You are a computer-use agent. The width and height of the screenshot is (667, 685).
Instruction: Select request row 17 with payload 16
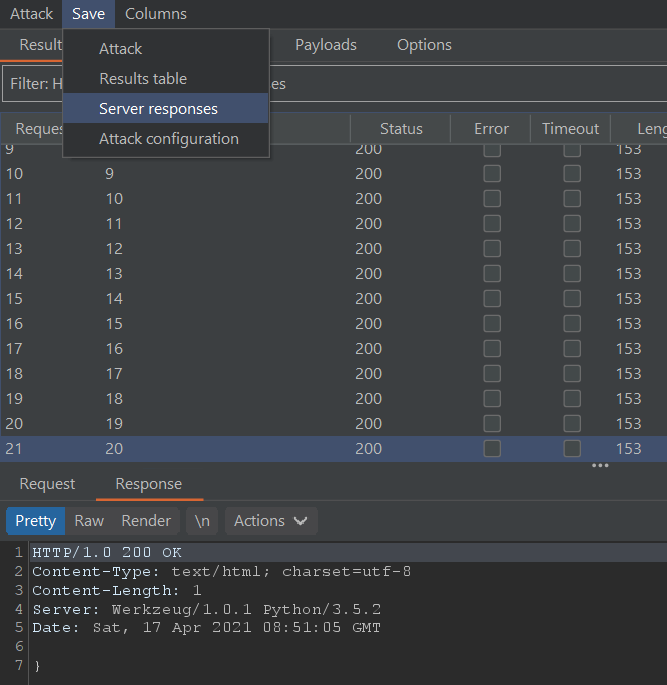pyautogui.click(x=334, y=349)
